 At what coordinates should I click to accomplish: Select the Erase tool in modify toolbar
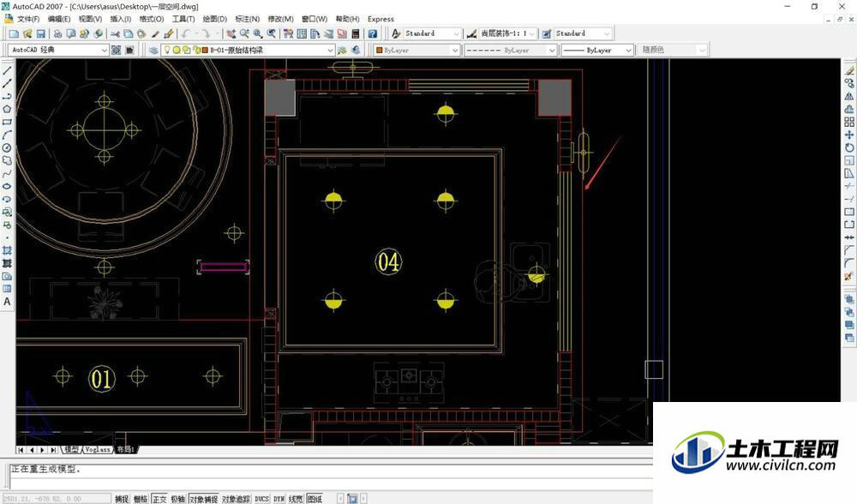point(848,71)
